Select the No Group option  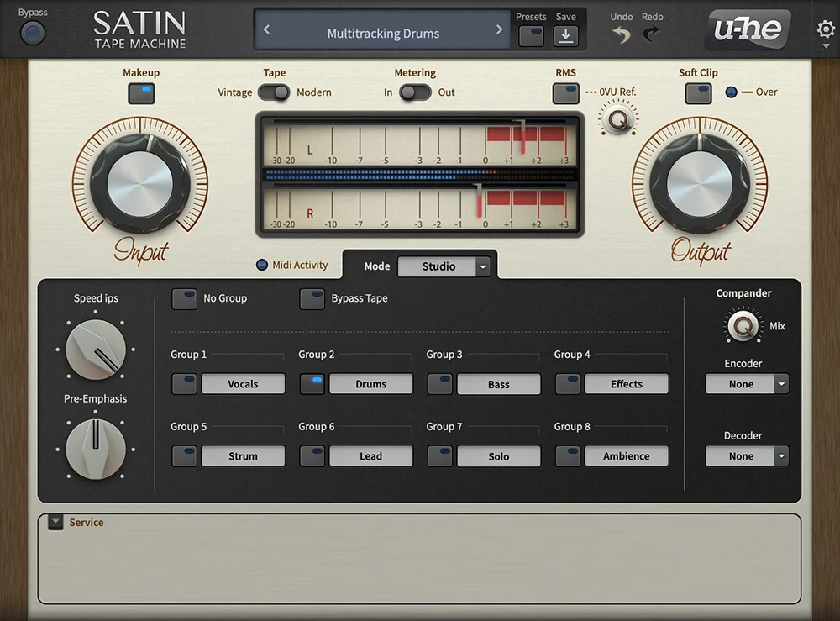click(x=184, y=298)
